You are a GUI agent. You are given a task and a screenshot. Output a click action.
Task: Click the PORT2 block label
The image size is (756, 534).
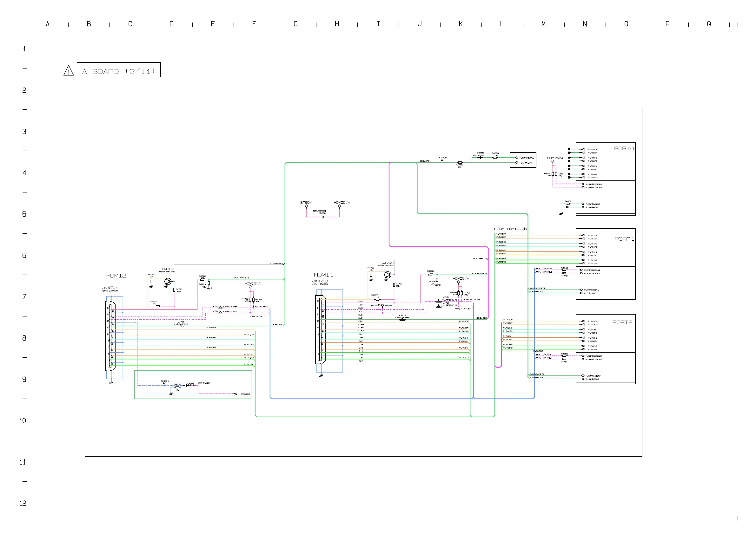(622, 322)
